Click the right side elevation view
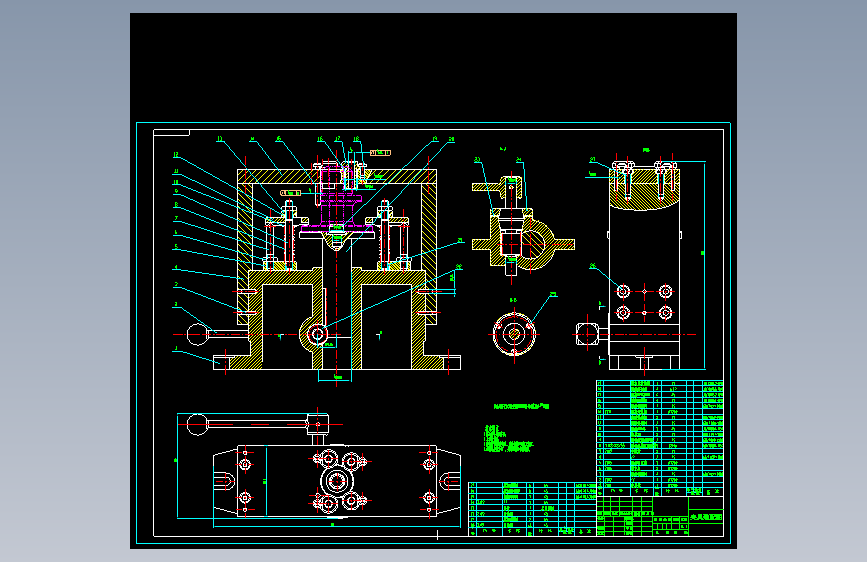Screen dimensions: 867x562 click(644, 266)
